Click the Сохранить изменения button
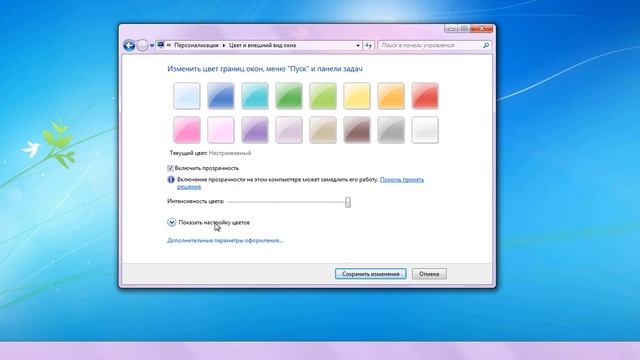640x360 pixels. (371, 274)
